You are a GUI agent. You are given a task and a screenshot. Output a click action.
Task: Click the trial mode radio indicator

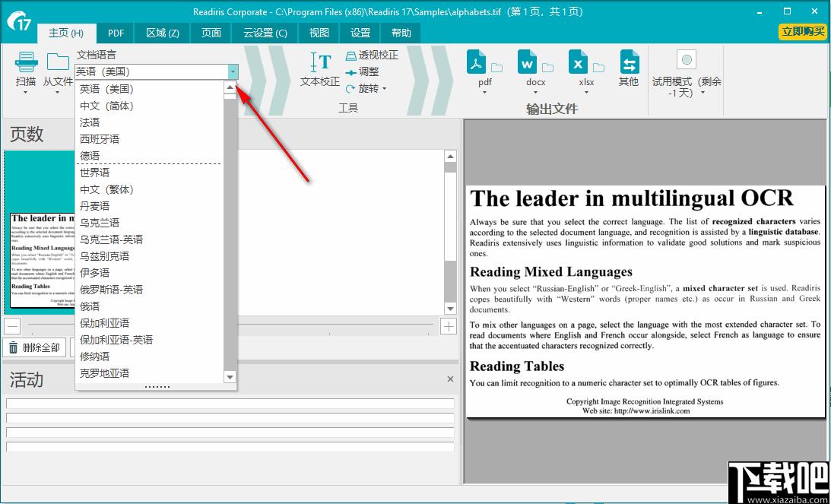pos(687,59)
